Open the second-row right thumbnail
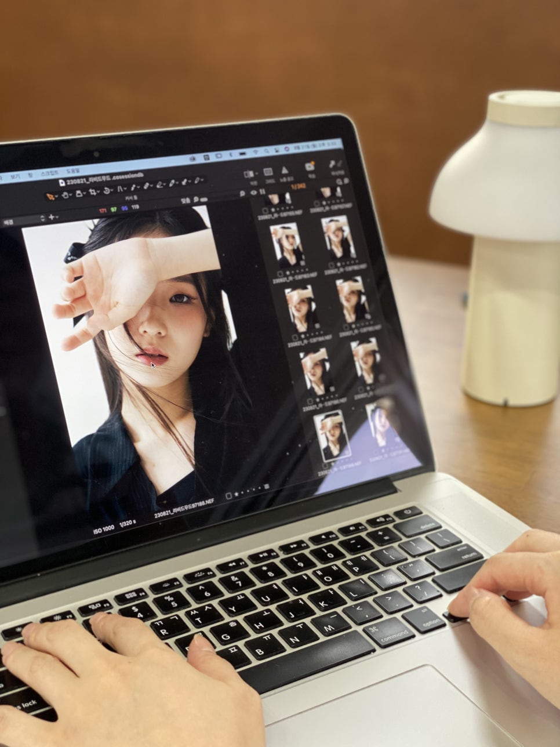This screenshot has width=560, height=747. coord(338,238)
